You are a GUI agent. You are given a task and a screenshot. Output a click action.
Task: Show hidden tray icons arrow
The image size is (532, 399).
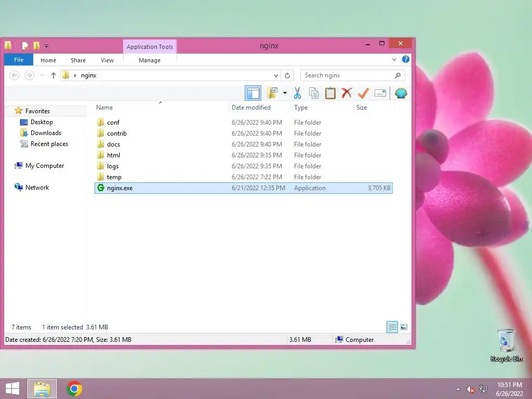click(x=458, y=389)
